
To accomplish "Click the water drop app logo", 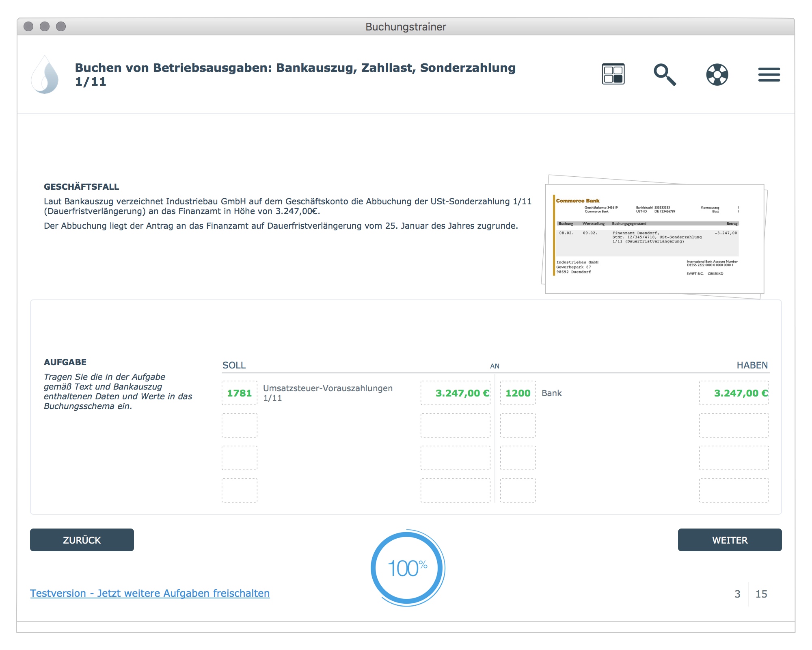I will point(45,75).
